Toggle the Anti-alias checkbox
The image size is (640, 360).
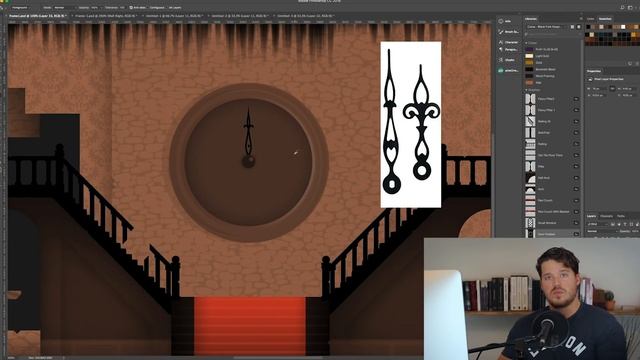tap(131, 8)
